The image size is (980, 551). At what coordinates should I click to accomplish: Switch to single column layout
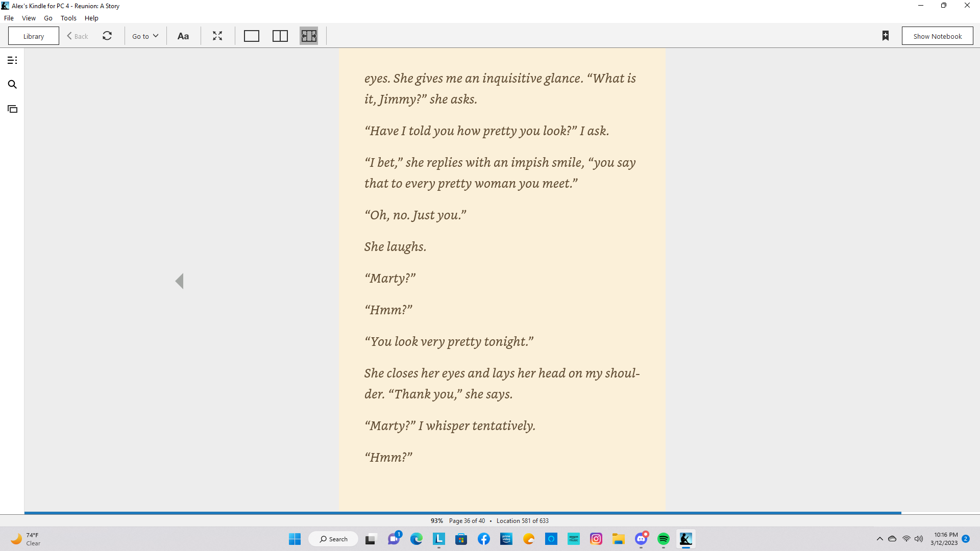coord(252,36)
